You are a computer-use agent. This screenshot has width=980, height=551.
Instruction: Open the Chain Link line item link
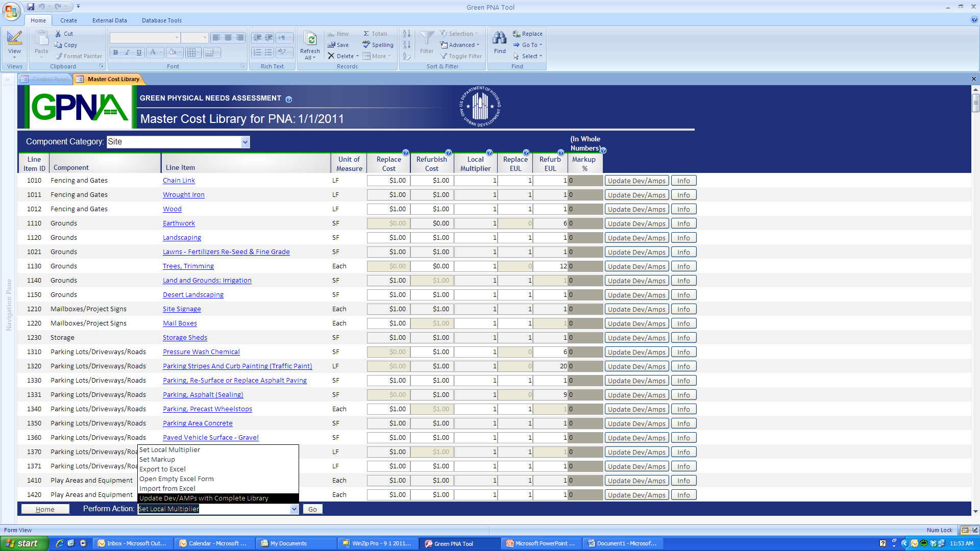click(x=179, y=181)
